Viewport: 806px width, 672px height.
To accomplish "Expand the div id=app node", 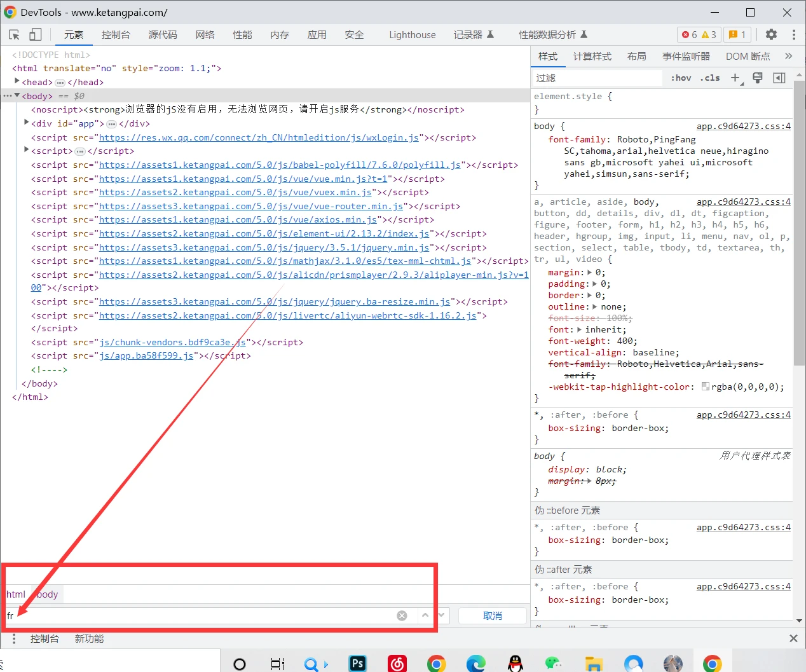I will coord(27,123).
